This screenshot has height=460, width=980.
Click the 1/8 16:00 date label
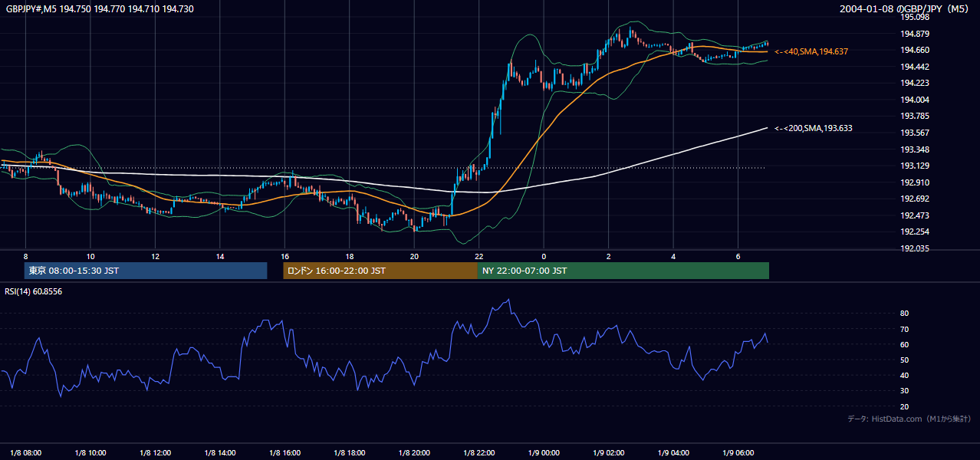[284, 452]
